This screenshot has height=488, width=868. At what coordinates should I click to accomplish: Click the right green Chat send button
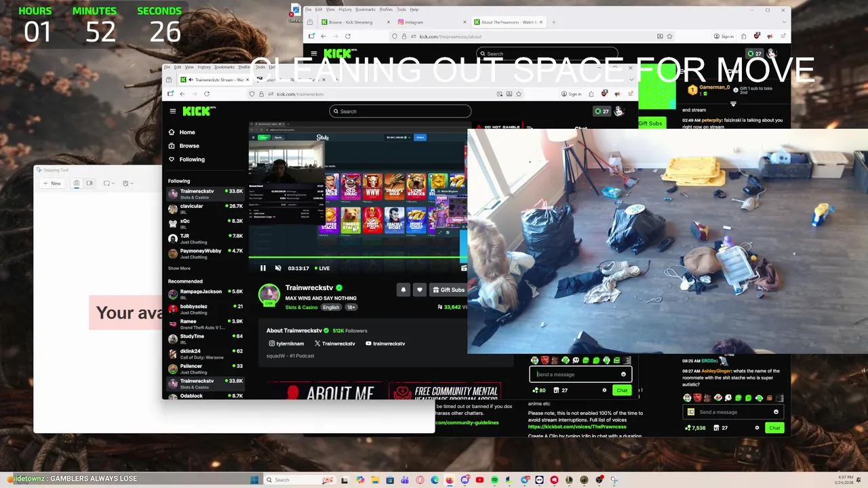tap(774, 428)
